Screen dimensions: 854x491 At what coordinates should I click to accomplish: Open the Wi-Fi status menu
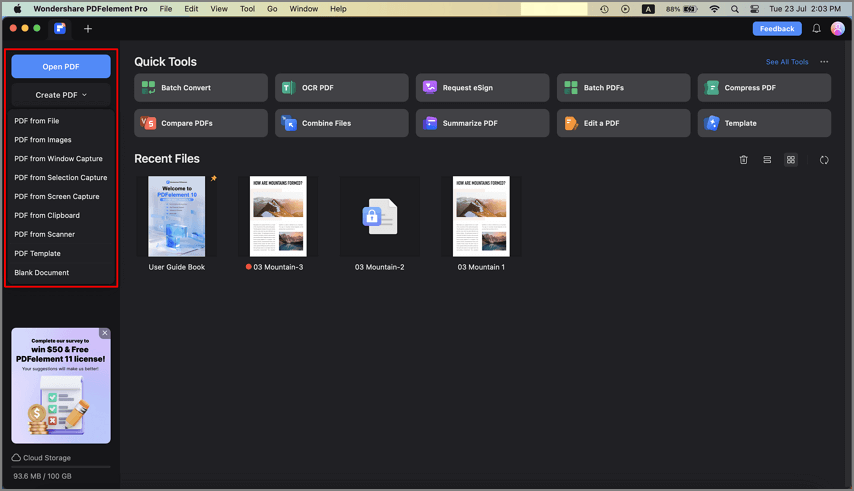click(x=715, y=9)
